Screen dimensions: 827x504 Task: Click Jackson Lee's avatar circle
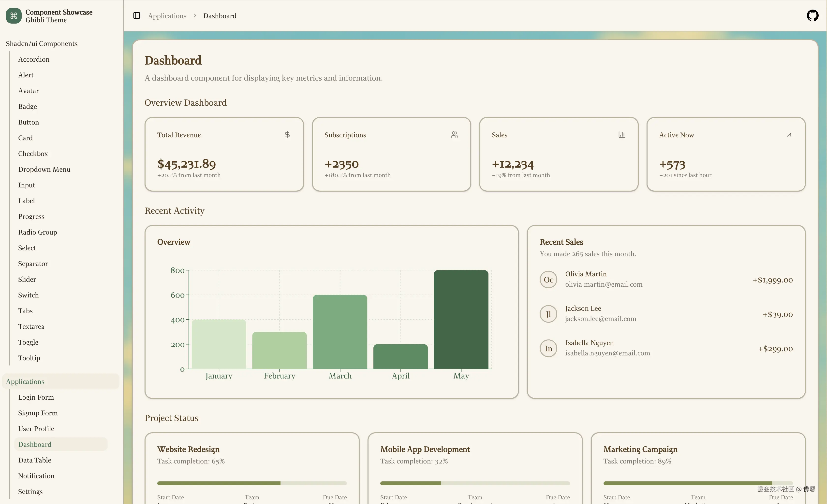coord(548,314)
